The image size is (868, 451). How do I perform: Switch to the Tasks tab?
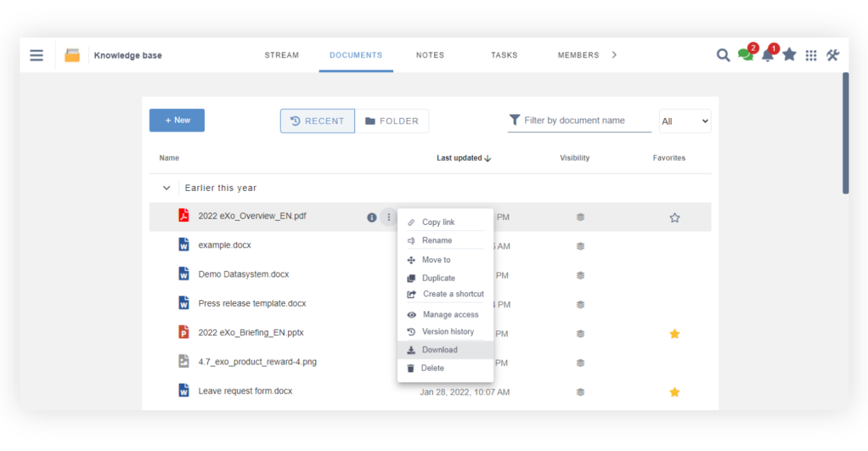click(503, 55)
